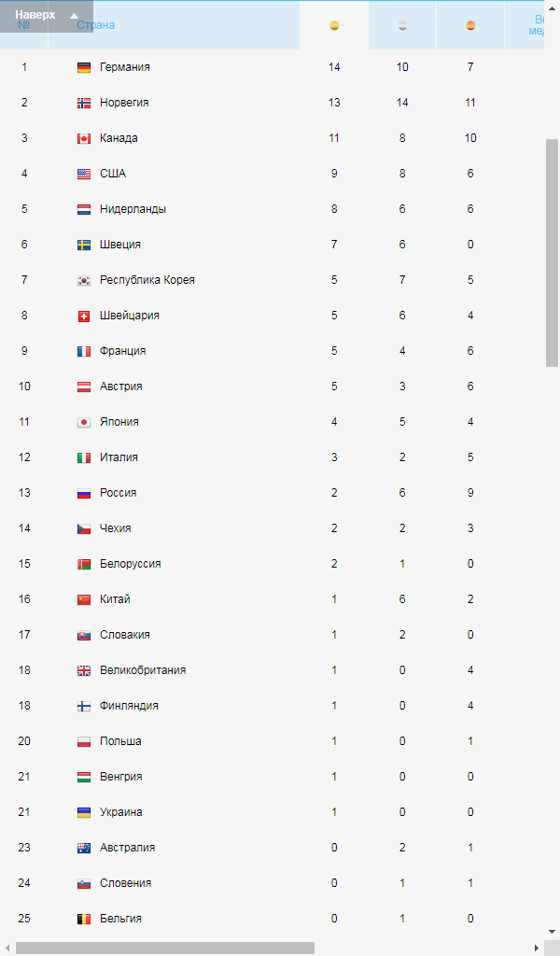Click the right arrow of horizontal scrollbar
Screen dimensions: 560x956
537,949
